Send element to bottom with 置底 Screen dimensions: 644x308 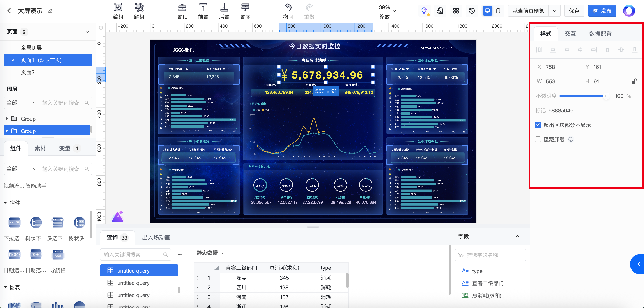coord(245,7)
